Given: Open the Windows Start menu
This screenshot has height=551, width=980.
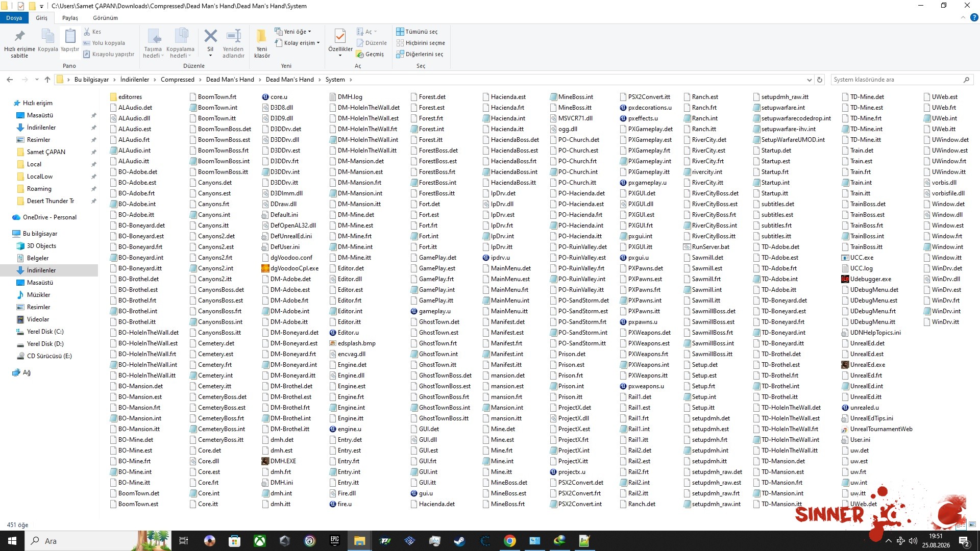Looking at the screenshot, I should pyautogui.click(x=12, y=541).
